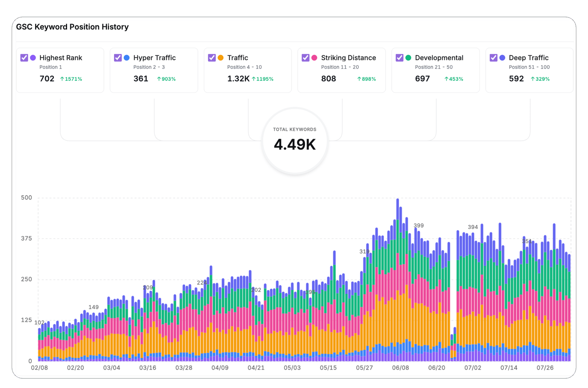Disable the Traffic series checkbox

pyautogui.click(x=212, y=58)
